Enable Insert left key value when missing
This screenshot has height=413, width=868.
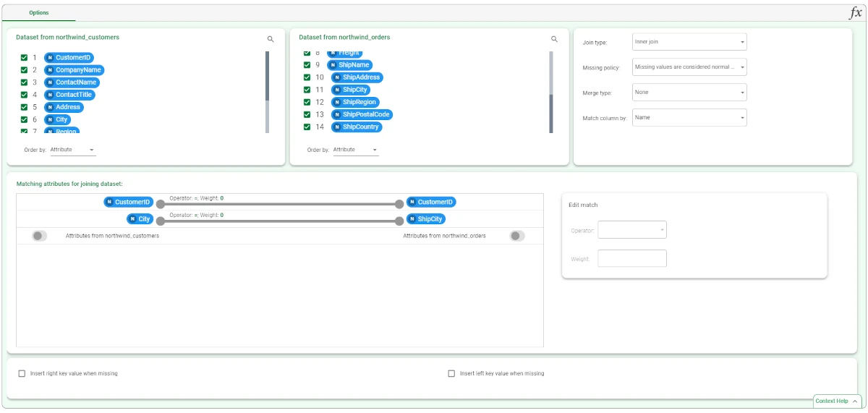point(451,374)
